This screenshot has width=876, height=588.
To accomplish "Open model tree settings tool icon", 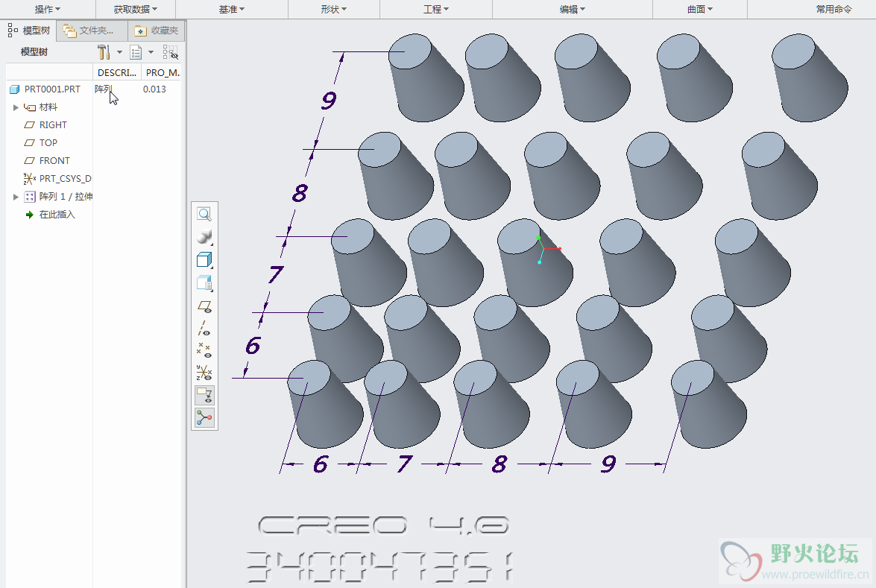I will [x=104, y=52].
